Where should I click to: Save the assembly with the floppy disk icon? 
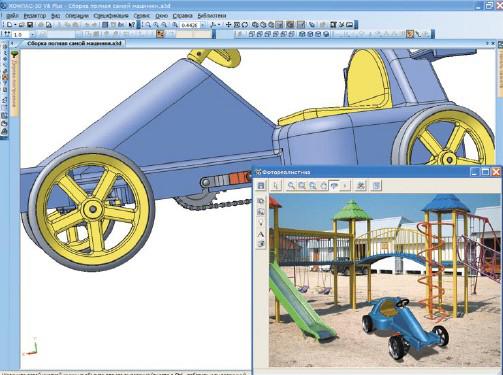tap(30, 25)
